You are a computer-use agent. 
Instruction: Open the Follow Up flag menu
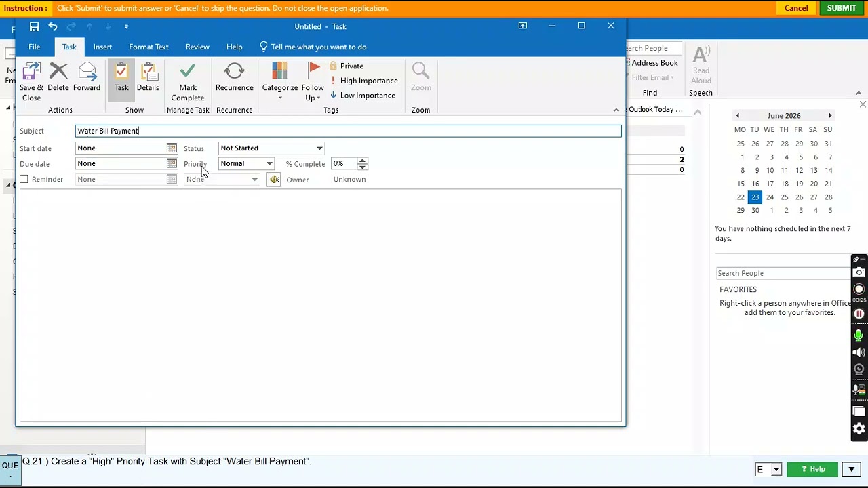[313, 82]
